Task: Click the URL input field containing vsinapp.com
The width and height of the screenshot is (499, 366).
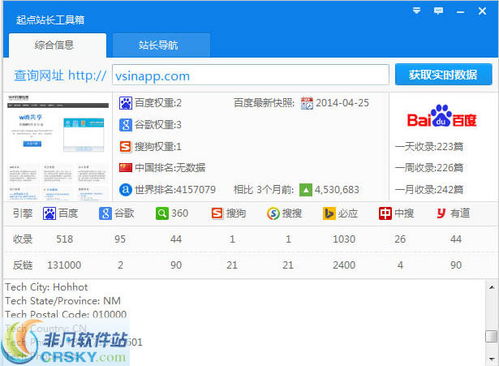Action: coord(251,75)
